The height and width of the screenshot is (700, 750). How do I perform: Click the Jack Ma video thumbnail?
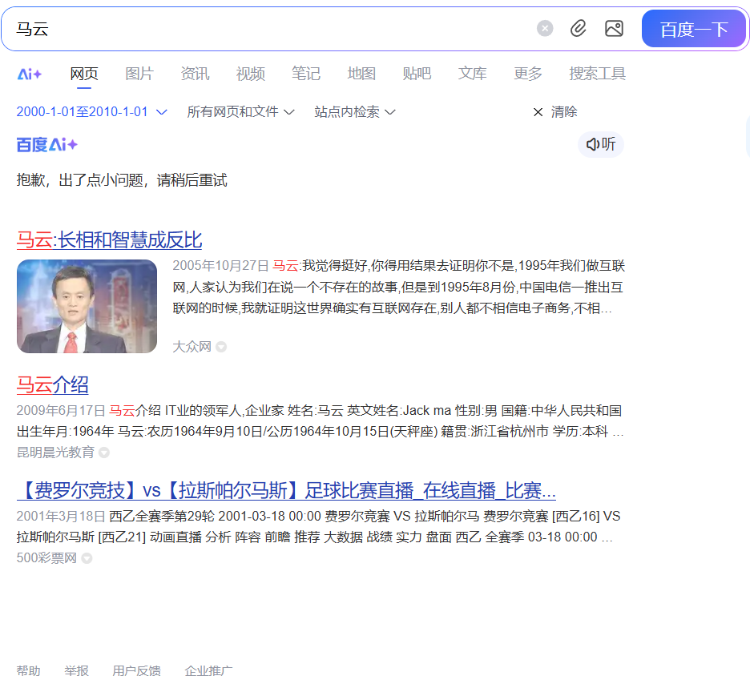pyautogui.click(x=87, y=306)
